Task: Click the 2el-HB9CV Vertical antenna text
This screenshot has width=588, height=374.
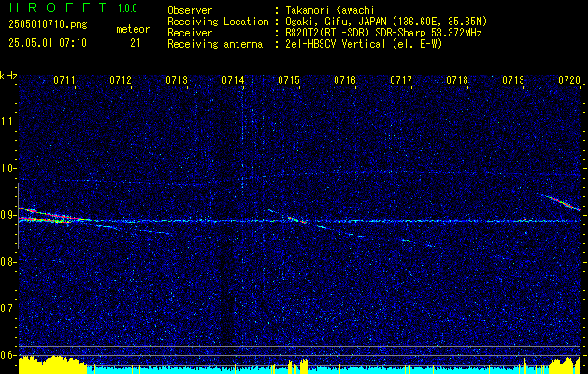Action: click(x=364, y=44)
